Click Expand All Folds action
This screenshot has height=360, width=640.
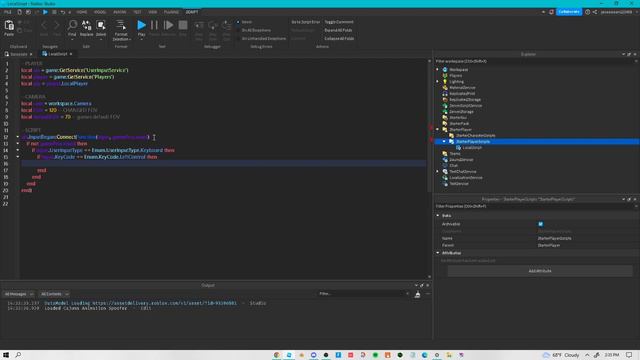[x=338, y=30]
